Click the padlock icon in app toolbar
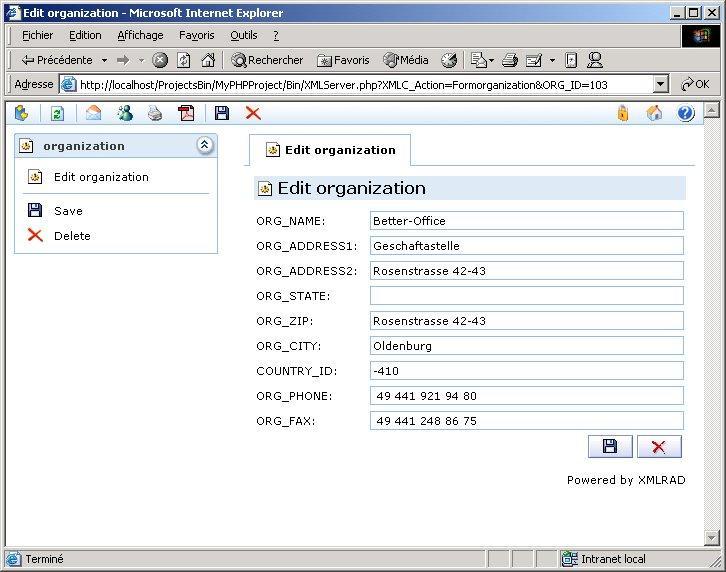The height and width of the screenshot is (572, 726). pyautogui.click(x=622, y=114)
